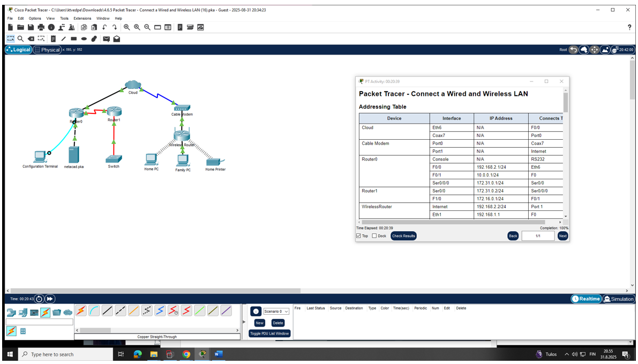Click the Redo arrow icon

[115, 27]
